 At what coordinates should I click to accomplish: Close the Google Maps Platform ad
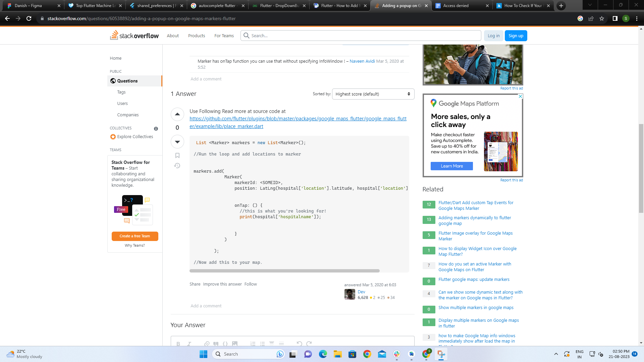point(520,96)
